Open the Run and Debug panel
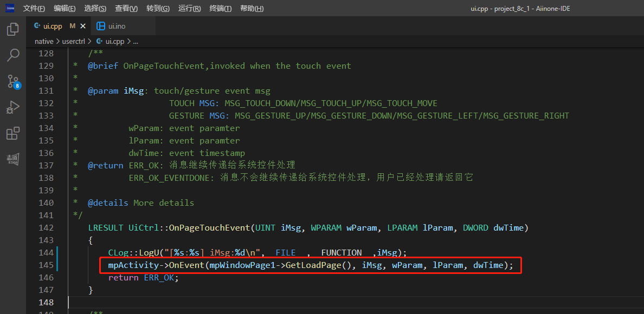The width and height of the screenshot is (644, 314). tap(13, 107)
